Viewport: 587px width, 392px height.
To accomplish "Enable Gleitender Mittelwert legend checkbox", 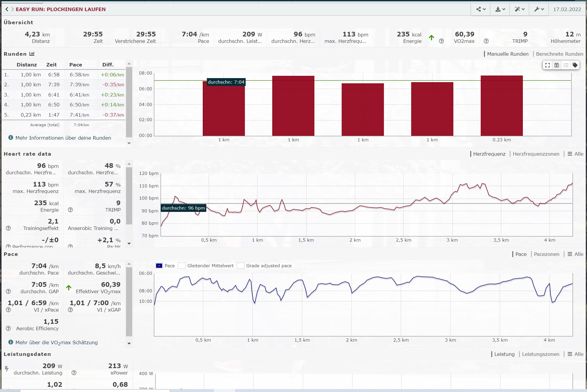I will [182, 266].
